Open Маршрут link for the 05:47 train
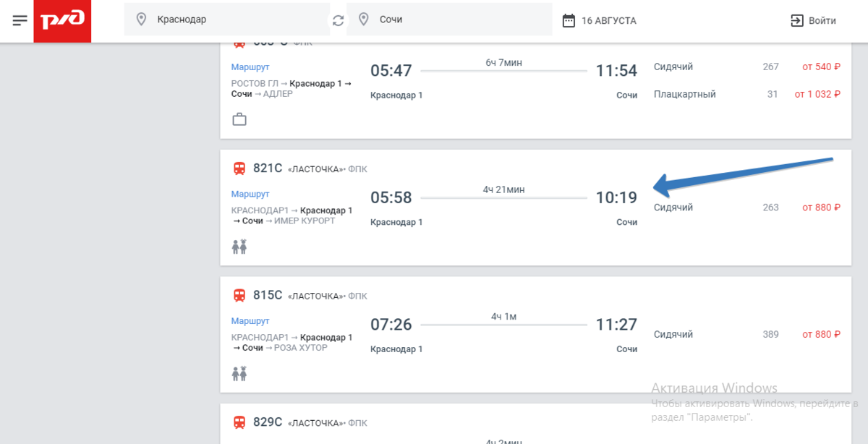 click(250, 67)
